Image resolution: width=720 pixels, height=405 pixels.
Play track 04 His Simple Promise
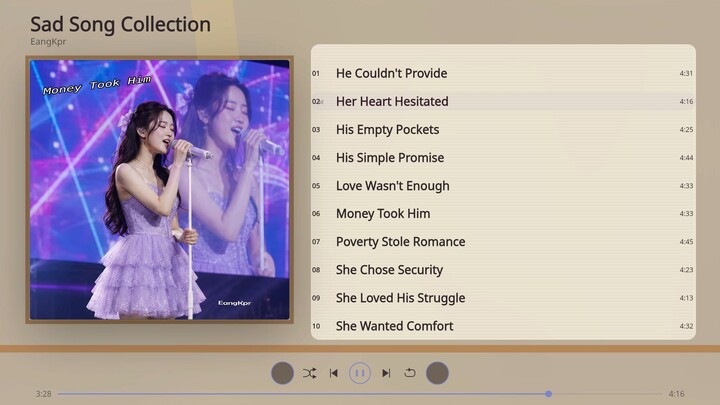click(503, 158)
